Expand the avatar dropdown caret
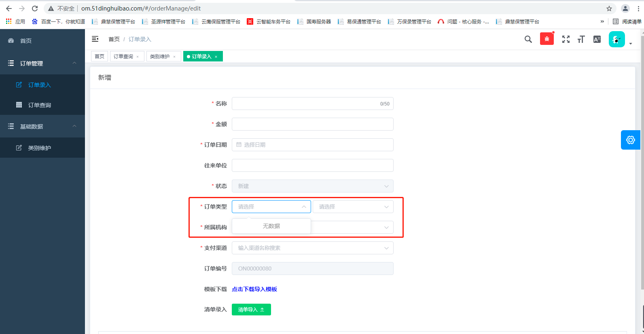Viewport: 644px width, 334px height. [631, 43]
